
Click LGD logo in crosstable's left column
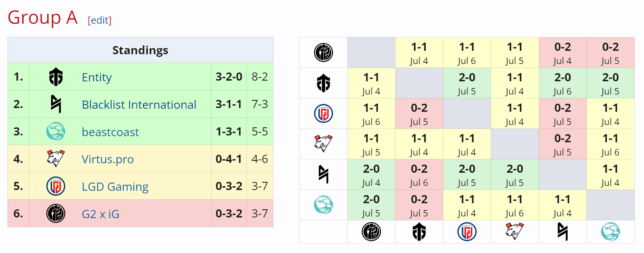click(x=324, y=113)
